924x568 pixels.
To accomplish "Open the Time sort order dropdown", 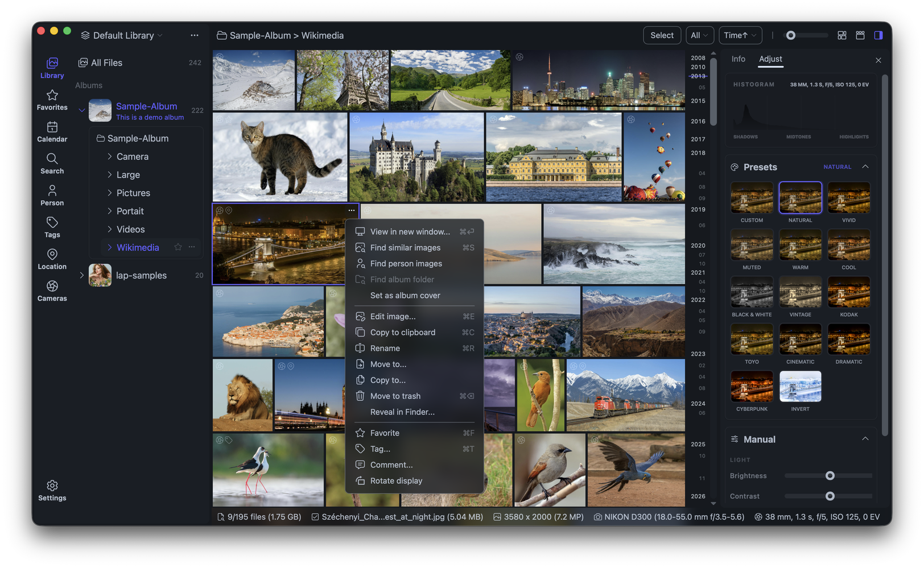I will pos(740,35).
